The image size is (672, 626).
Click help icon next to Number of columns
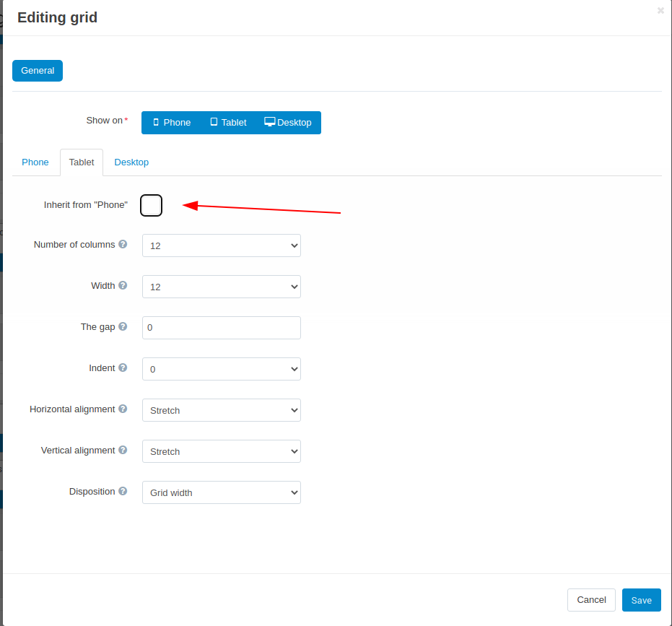[x=123, y=244]
